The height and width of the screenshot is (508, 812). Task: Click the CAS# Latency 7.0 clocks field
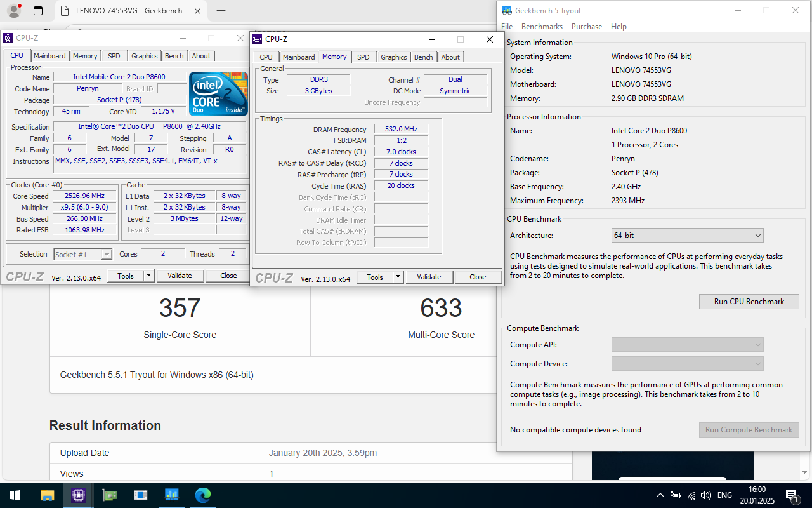[x=401, y=152]
